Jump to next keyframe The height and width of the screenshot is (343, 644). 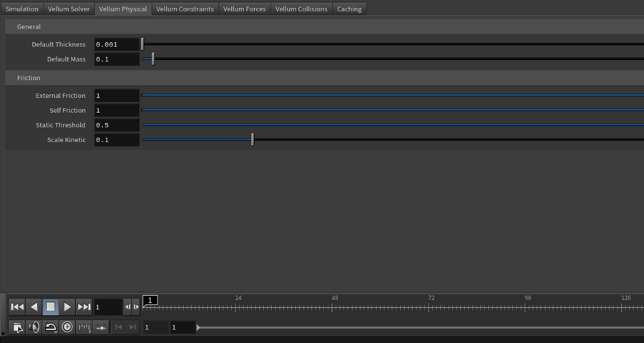point(132,327)
